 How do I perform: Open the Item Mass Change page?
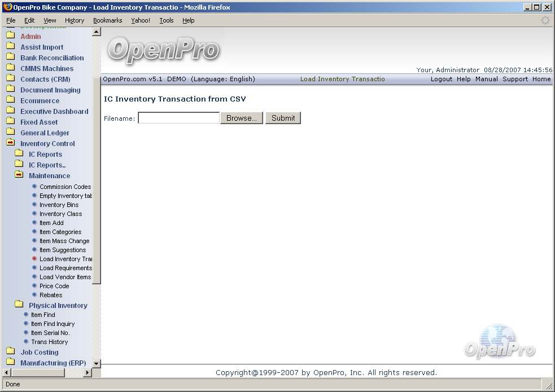tap(64, 241)
